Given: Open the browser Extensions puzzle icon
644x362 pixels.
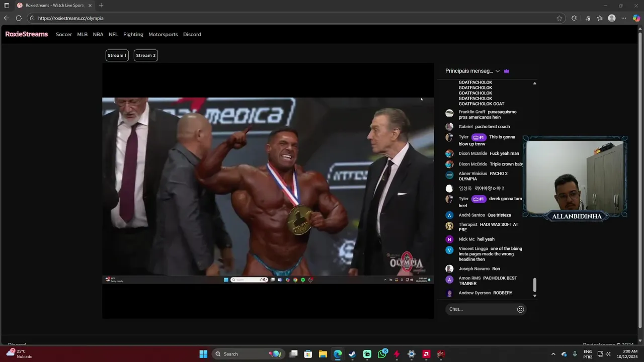Looking at the screenshot, I should tap(574, 18).
